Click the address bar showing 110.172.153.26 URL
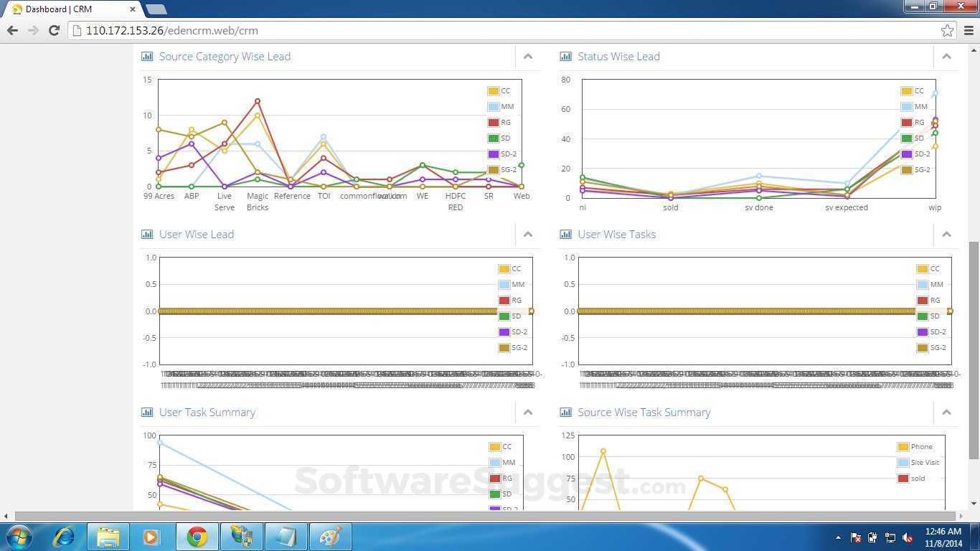 [502, 30]
